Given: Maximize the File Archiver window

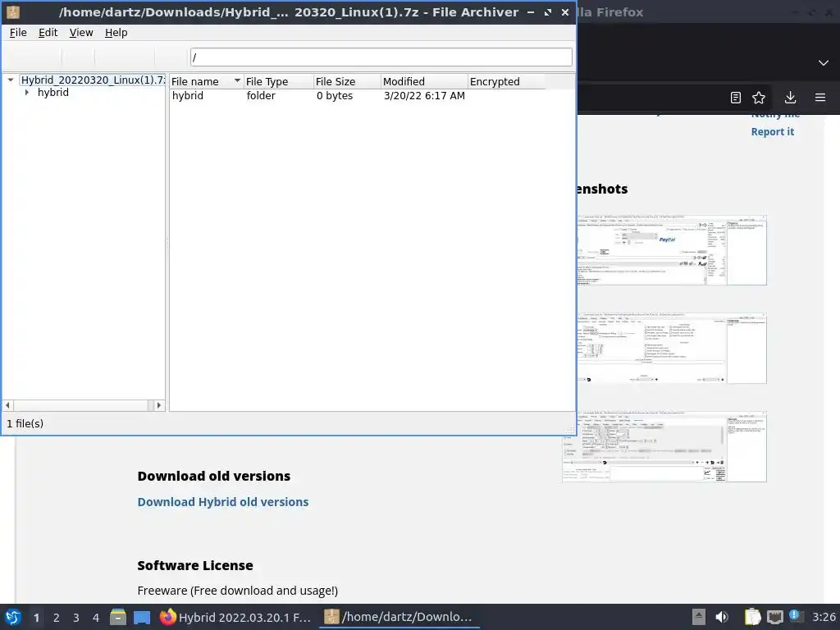Looking at the screenshot, I should coord(547,12).
